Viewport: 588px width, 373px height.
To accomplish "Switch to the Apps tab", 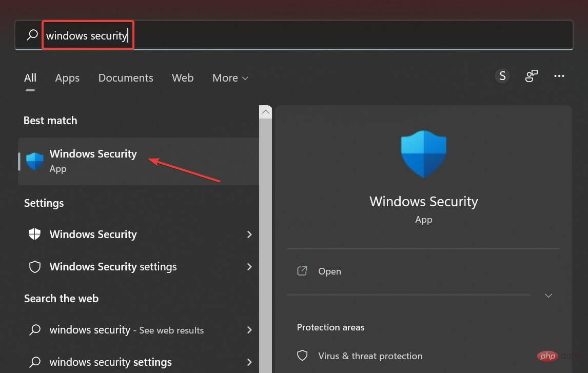I will 67,77.
